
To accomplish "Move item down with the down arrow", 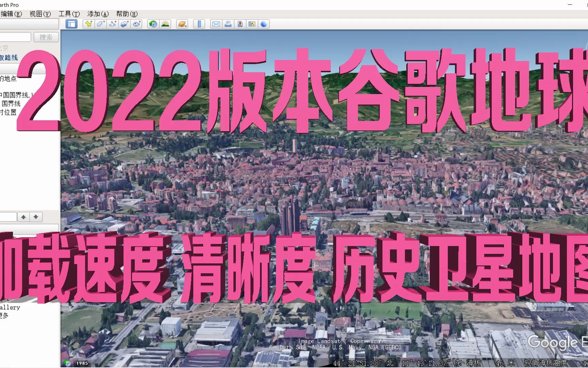I will (x=36, y=217).
